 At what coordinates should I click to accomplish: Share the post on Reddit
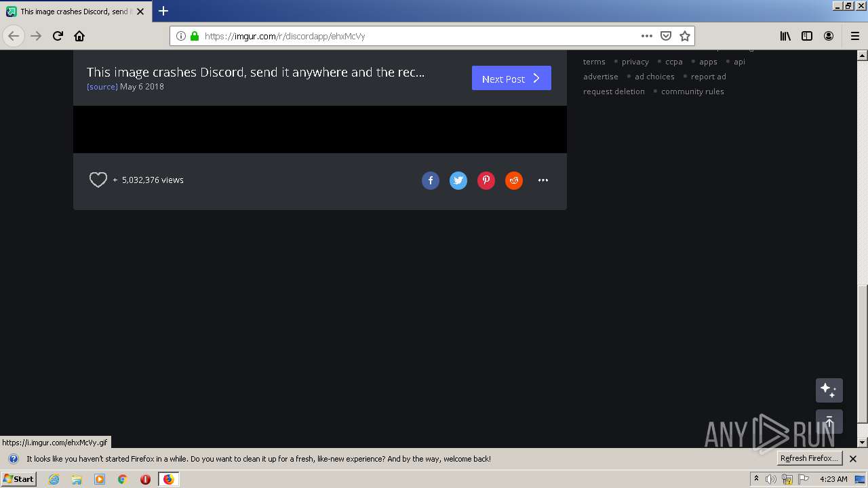coord(514,180)
